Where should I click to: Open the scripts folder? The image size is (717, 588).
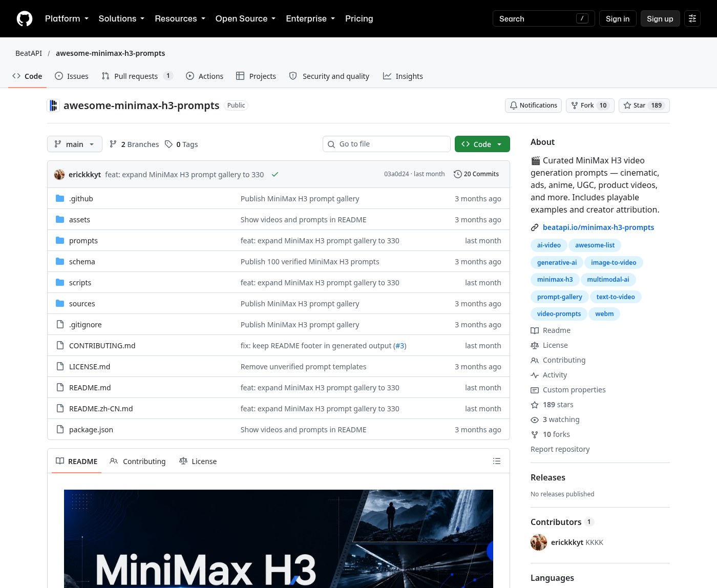point(80,283)
